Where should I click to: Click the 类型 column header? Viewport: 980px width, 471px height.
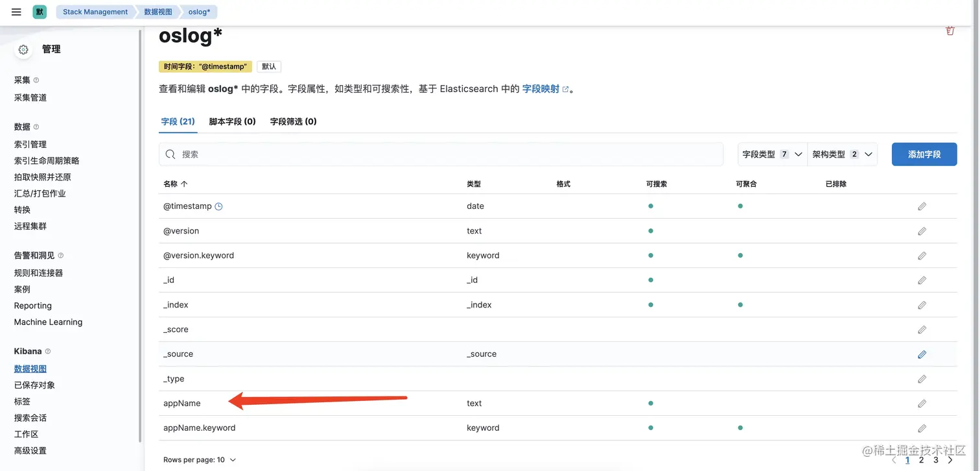point(474,184)
